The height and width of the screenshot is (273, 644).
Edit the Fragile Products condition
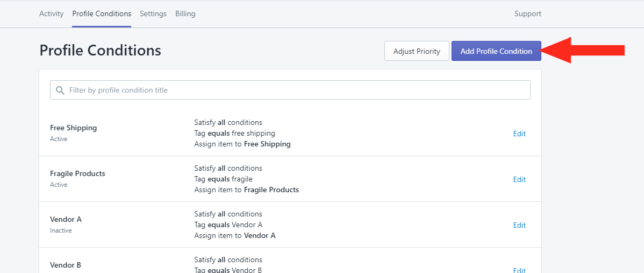519,179
